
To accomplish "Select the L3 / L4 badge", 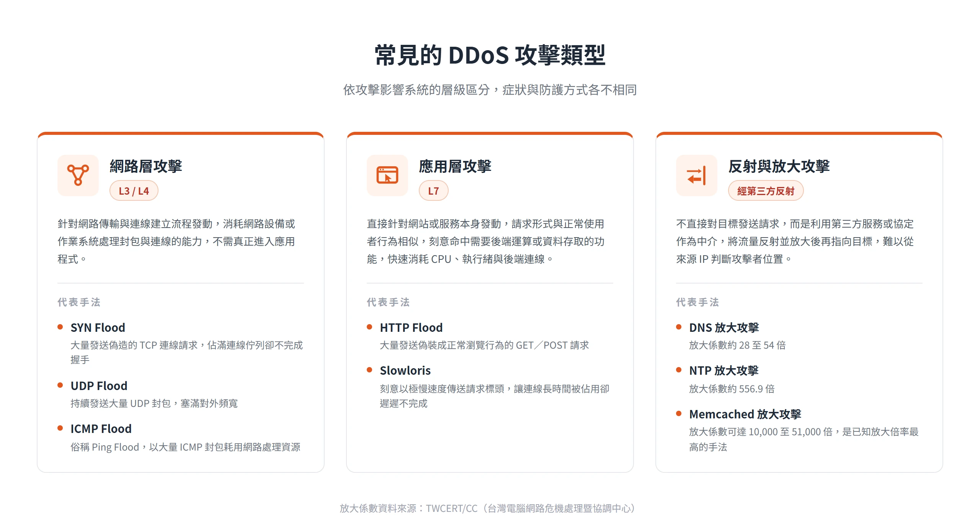I will 134,191.
